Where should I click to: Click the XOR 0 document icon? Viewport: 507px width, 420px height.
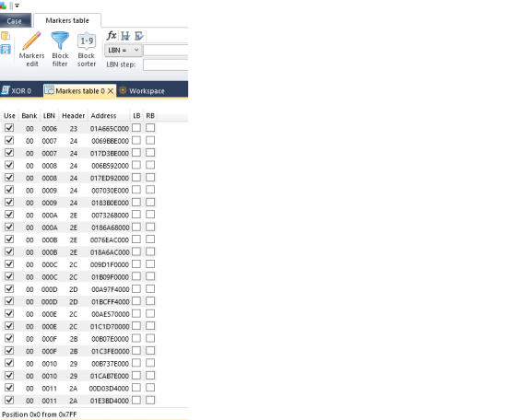6,90
